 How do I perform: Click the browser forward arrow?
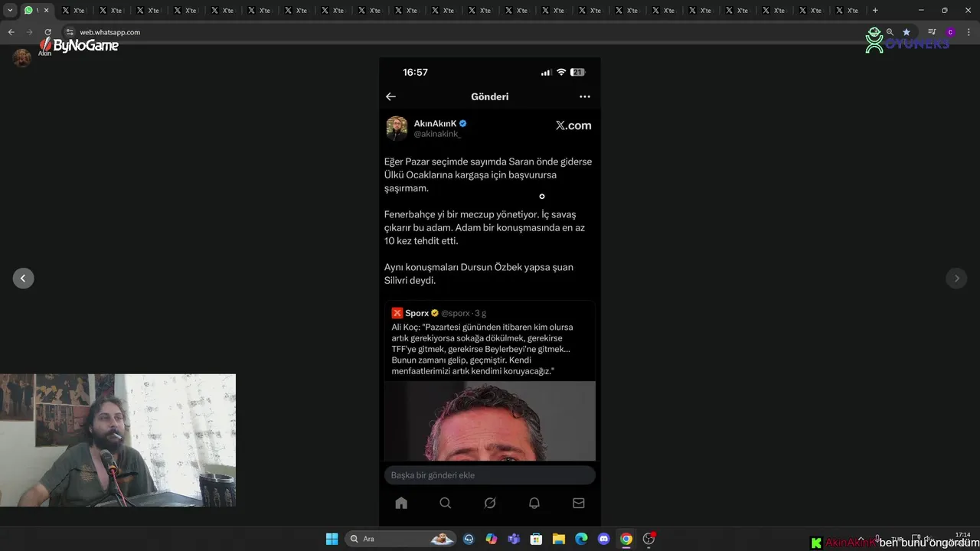pos(29,32)
